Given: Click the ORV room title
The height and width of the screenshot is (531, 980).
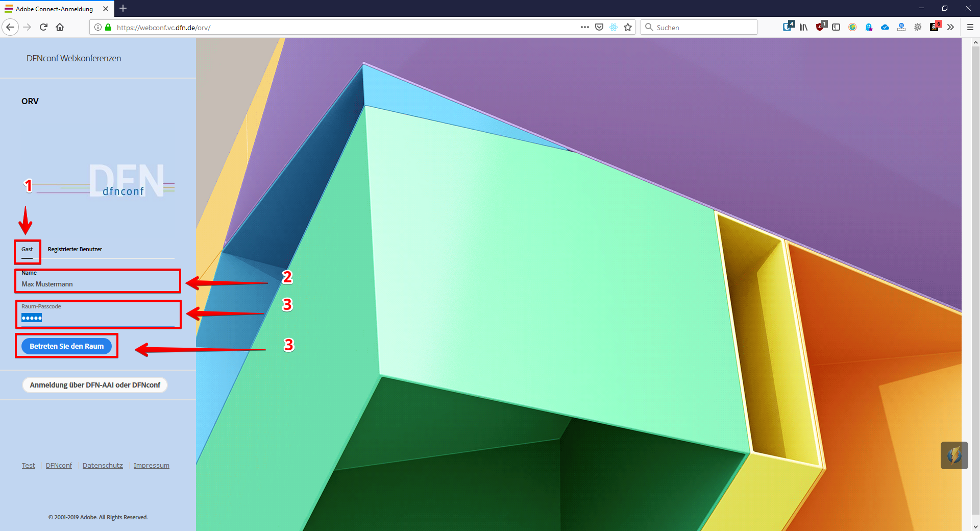Looking at the screenshot, I should click(30, 101).
